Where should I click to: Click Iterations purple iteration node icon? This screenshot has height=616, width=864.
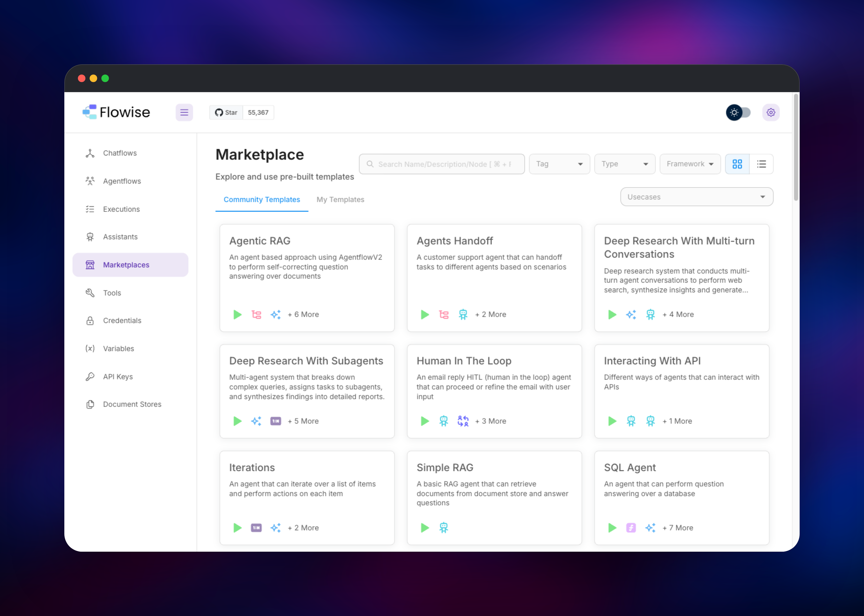coord(256,528)
